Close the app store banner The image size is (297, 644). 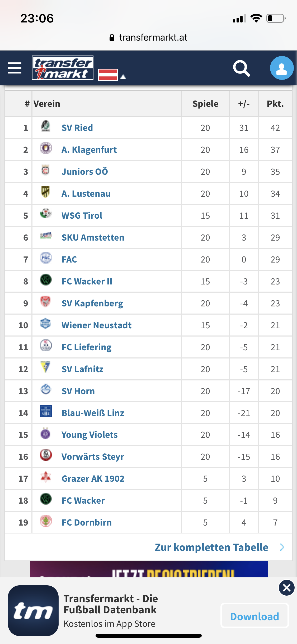286,588
